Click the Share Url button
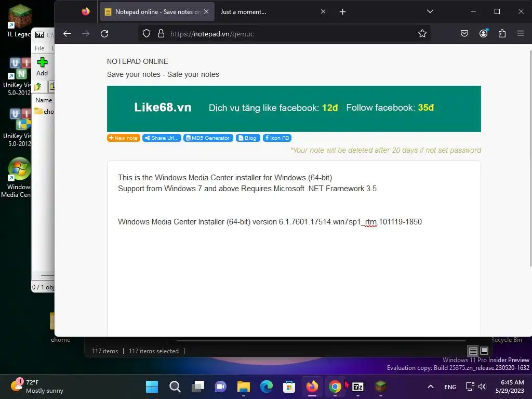The height and width of the screenshot is (399, 532). point(162,138)
